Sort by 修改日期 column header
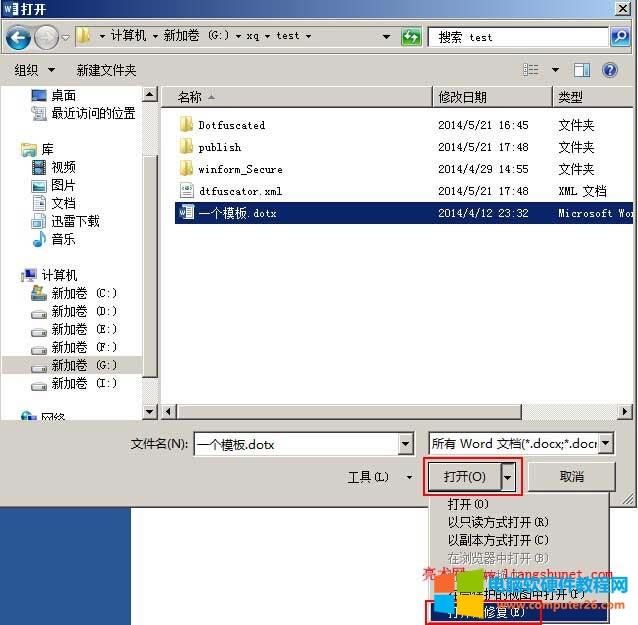This screenshot has width=638, height=625. point(492,97)
